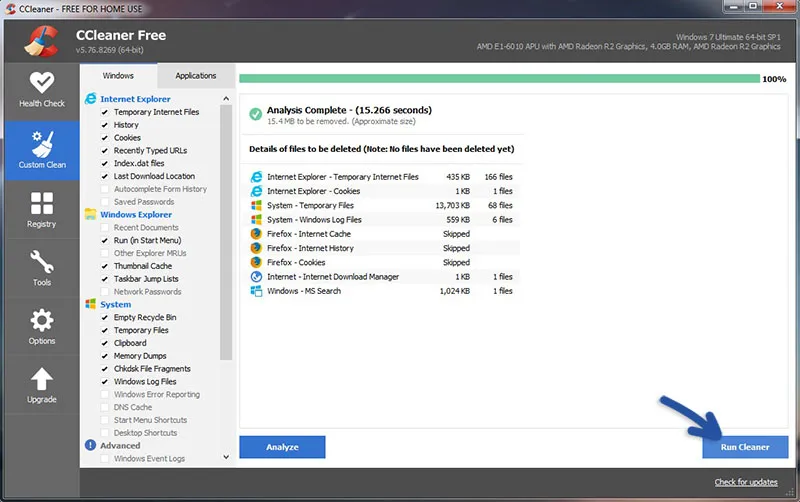
Task: Enable Windows Error Reporting checkbox
Action: [105, 394]
